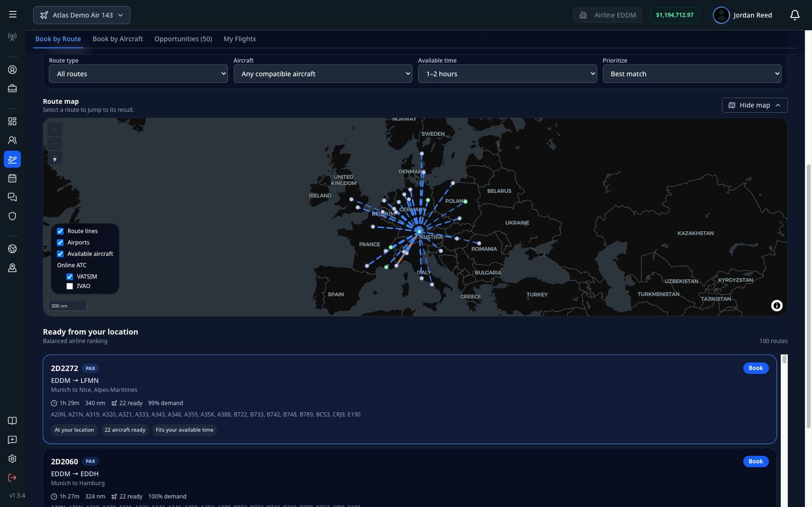Click Jordan Reed's avatar icon
The height and width of the screenshot is (507, 812).
pyautogui.click(x=721, y=15)
